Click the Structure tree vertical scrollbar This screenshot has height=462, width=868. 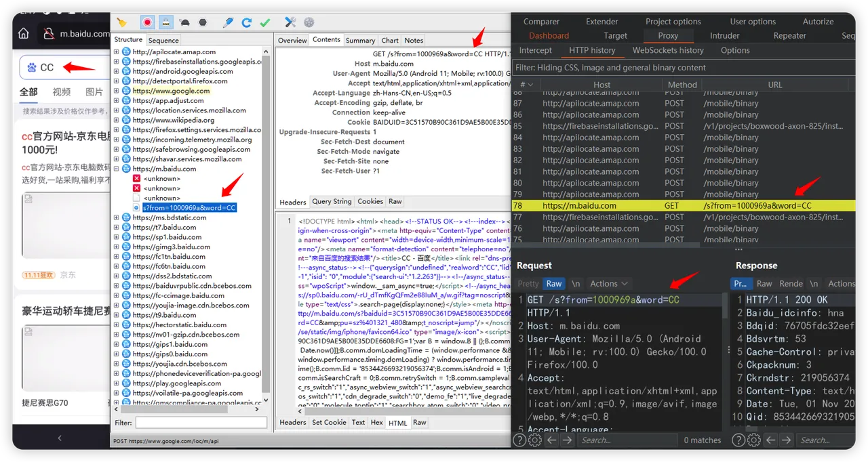[x=267, y=224]
